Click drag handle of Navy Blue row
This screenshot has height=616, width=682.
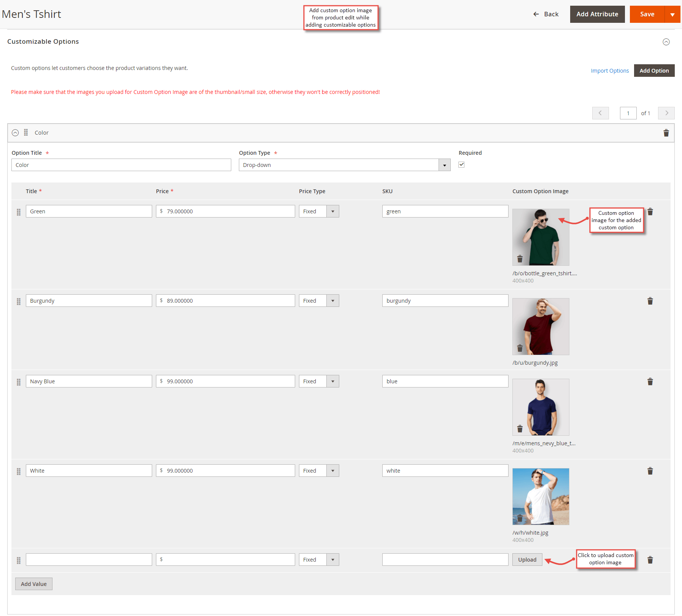[19, 382]
